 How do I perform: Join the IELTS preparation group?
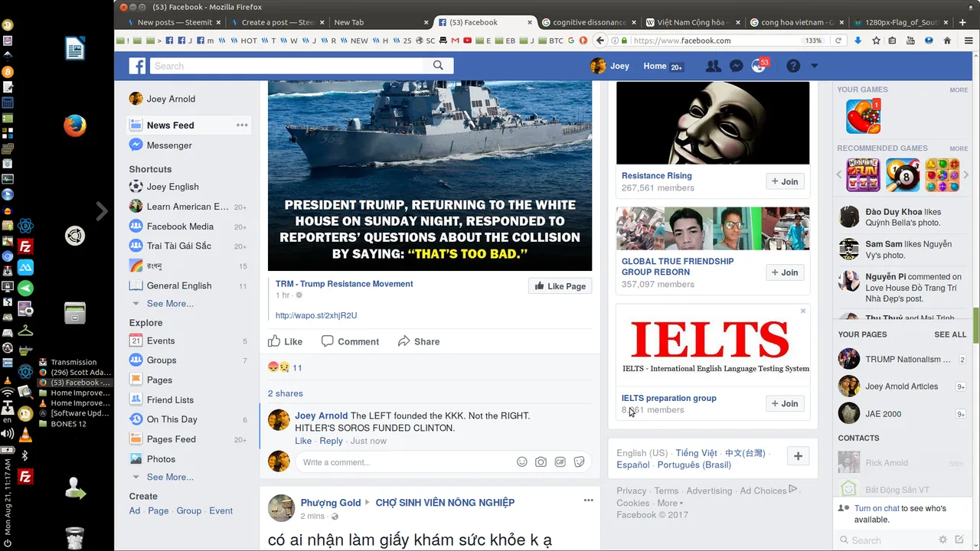coord(785,403)
